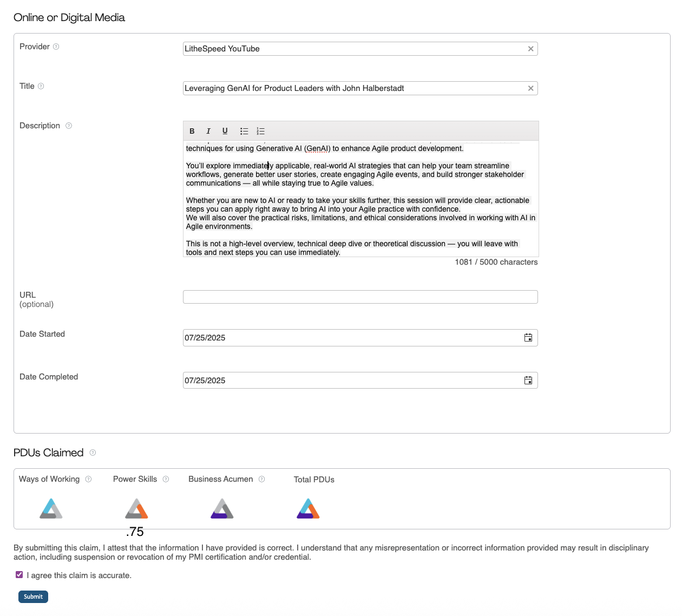Insert a bulleted list in the Description
The image size is (682, 616).
point(244,131)
